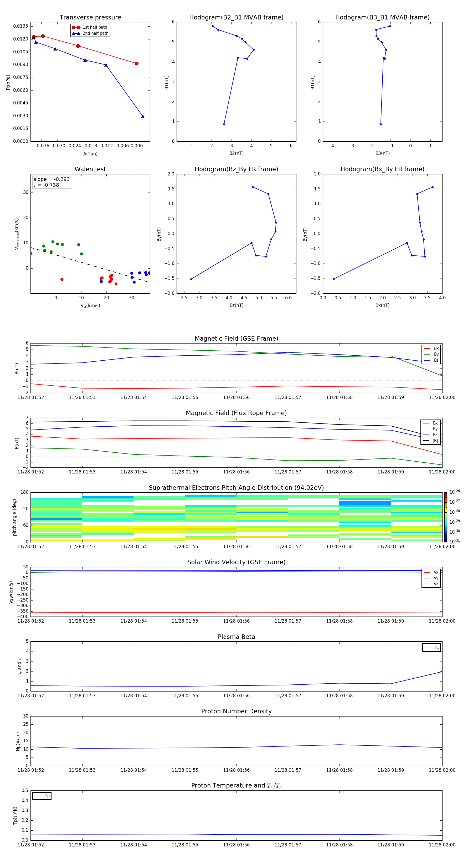Image resolution: width=473 pixels, height=868 pixels.
Task: Click the "B2(nT)" x-axis label
Action: [x=236, y=153]
